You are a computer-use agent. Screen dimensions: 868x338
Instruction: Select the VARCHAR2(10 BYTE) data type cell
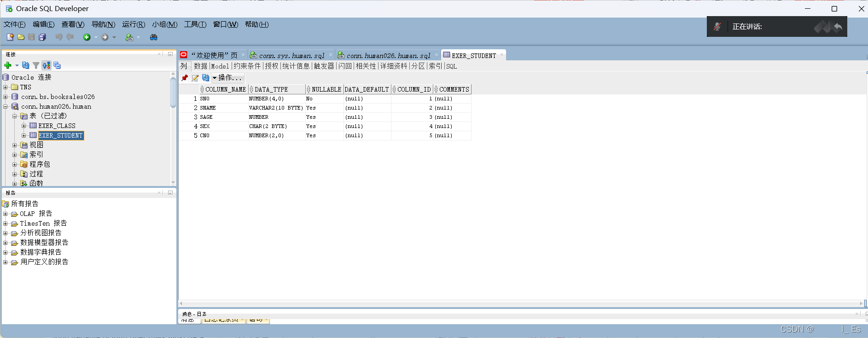pos(277,108)
